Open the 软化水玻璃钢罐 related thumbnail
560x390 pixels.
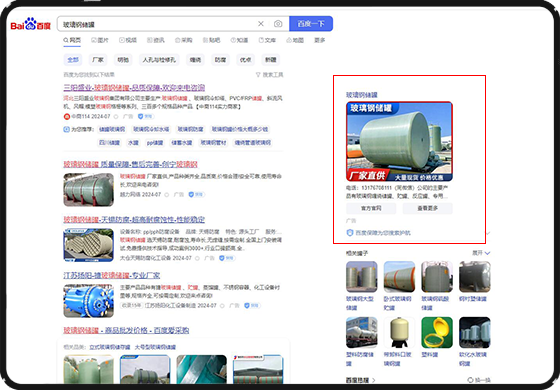tap(475, 332)
